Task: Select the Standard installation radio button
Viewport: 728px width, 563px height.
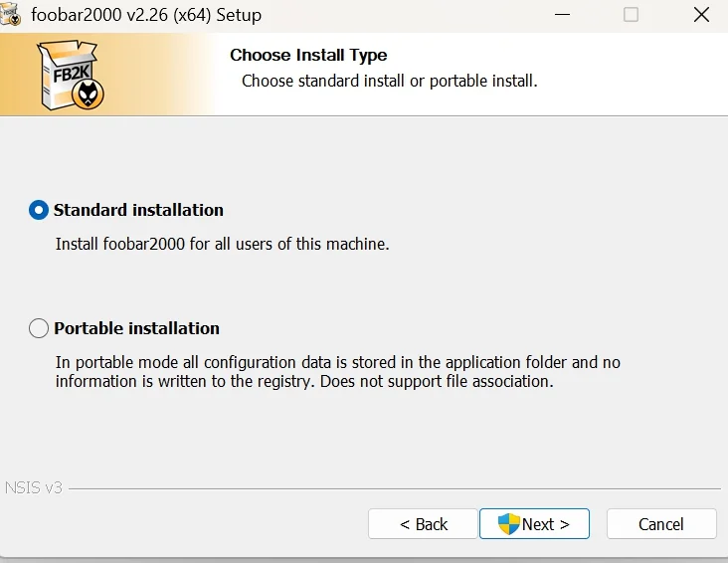Action: (39, 210)
